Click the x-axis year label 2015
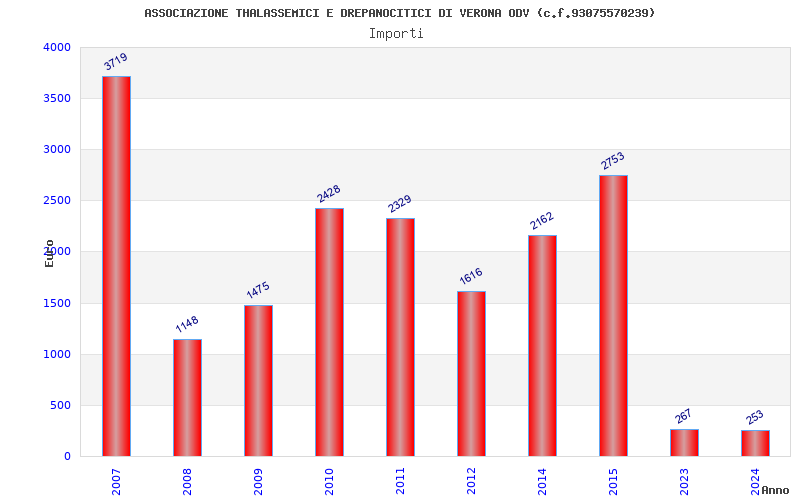The width and height of the screenshot is (800, 500). coord(613,482)
